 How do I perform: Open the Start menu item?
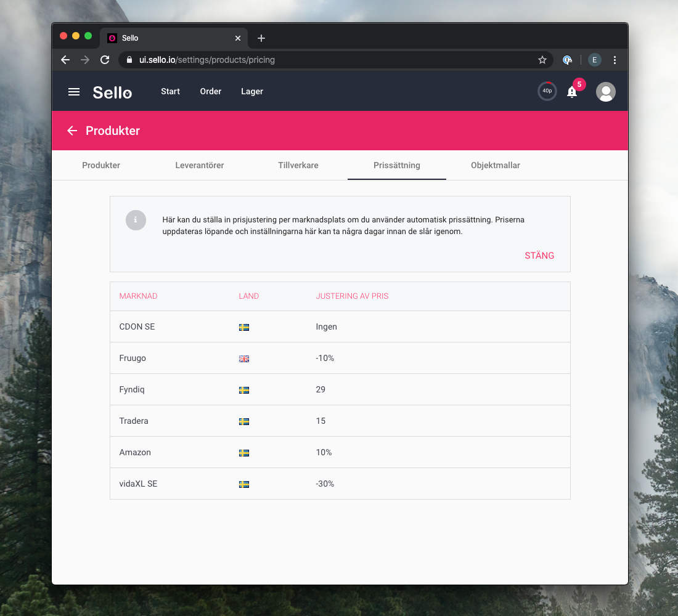(x=170, y=91)
